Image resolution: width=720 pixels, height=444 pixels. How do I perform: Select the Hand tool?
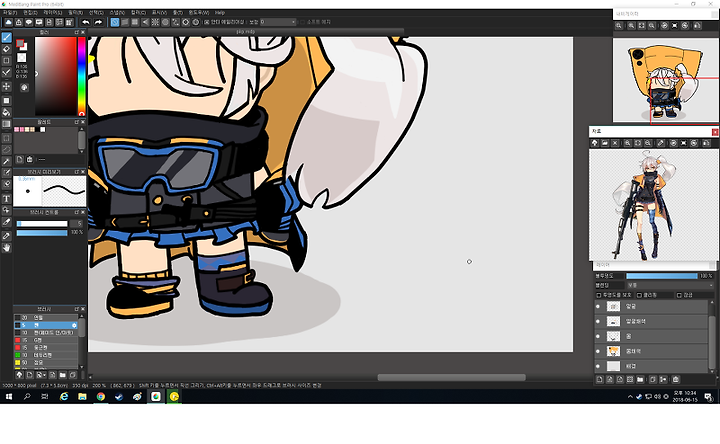point(6,248)
